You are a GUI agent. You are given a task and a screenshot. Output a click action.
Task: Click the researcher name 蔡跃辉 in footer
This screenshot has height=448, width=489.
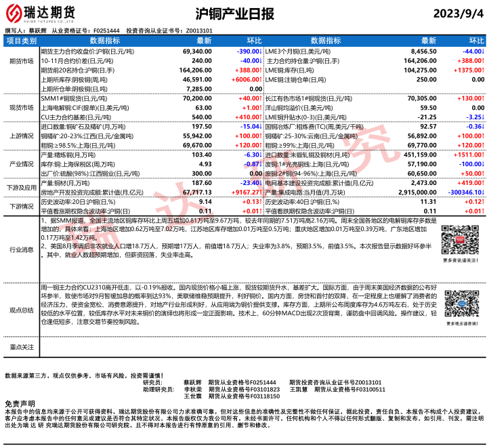(x=193, y=383)
